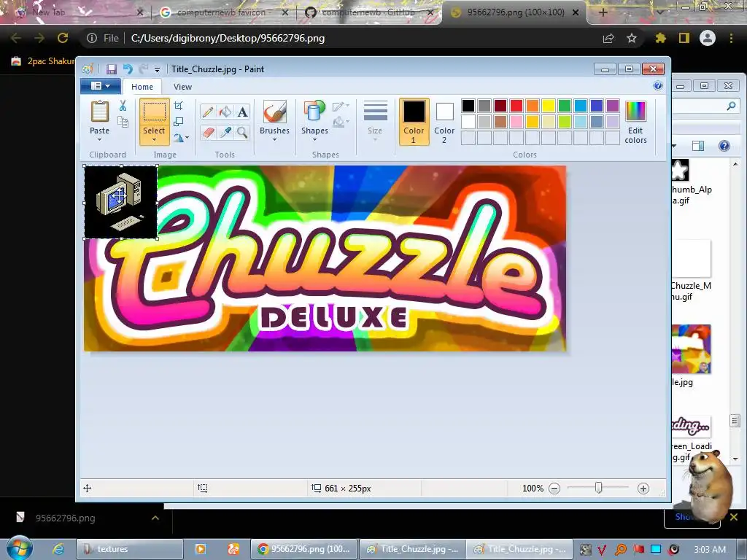Viewport: 747px width, 560px height.
Task: Open Internet Explorer from the taskbar
Action: click(58, 549)
